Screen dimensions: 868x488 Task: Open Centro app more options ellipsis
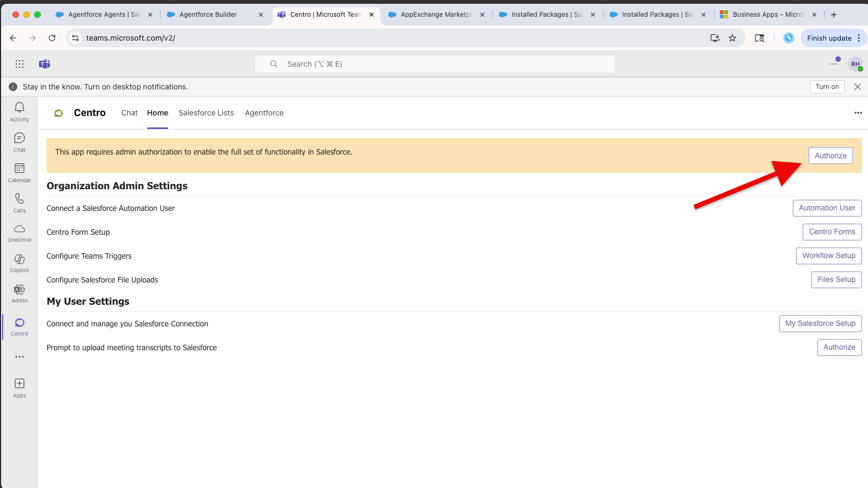point(858,113)
